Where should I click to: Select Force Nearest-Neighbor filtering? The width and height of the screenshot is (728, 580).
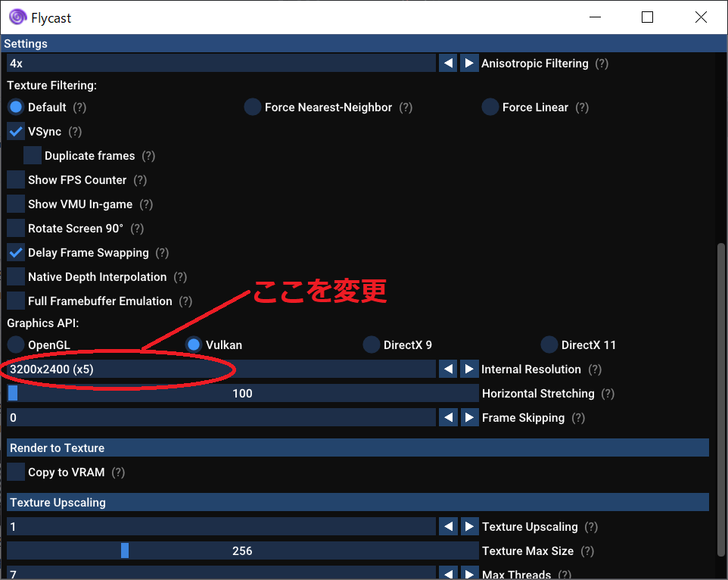pos(253,108)
